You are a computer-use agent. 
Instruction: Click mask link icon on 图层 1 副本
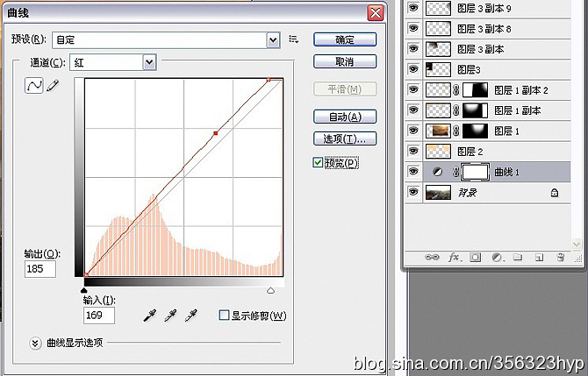pyautogui.click(x=456, y=110)
